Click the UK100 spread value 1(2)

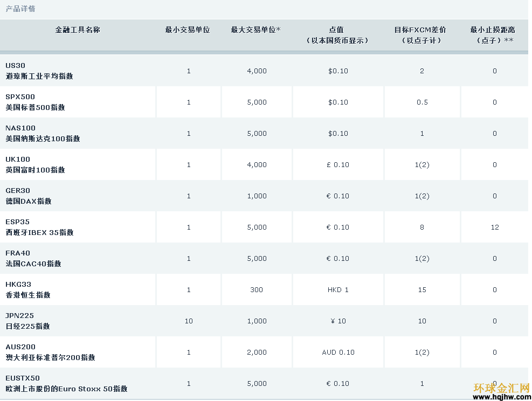(x=422, y=164)
